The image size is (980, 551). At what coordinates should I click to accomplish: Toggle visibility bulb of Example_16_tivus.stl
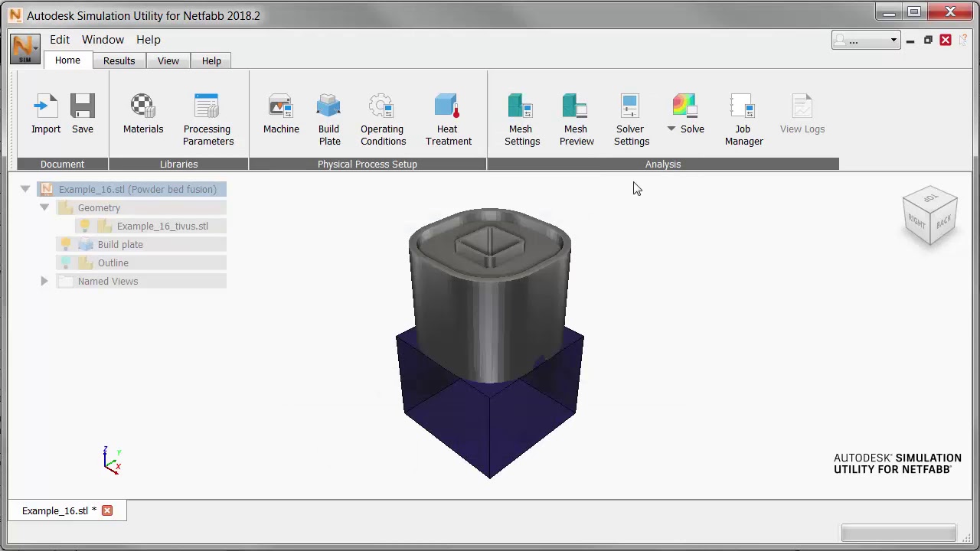(x=85, y=226)
